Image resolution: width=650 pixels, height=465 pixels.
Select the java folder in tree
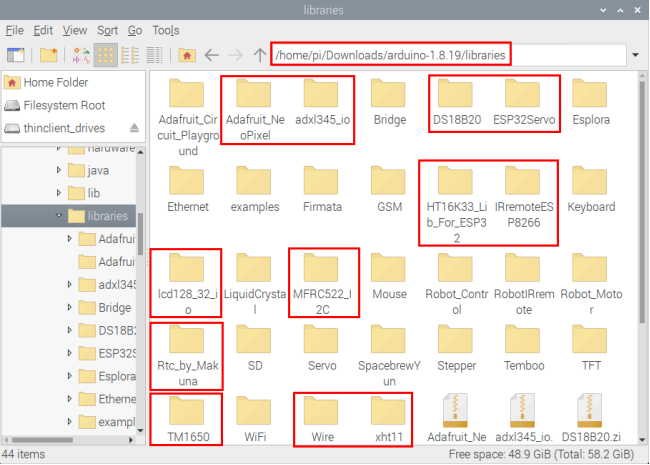(88, 170)
